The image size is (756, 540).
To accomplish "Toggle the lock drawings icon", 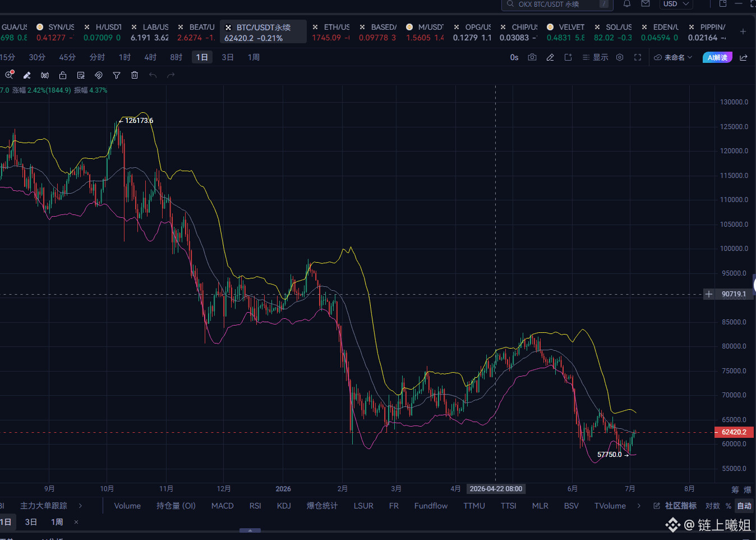I will point(63,75).
